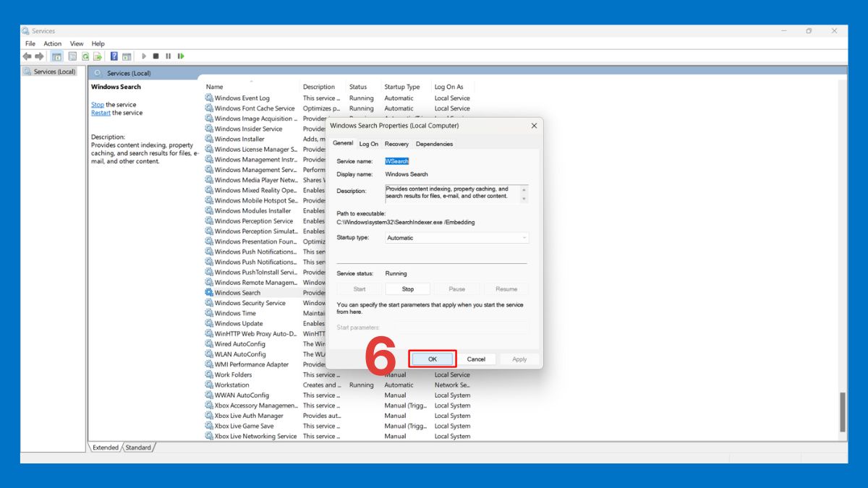Sort by the Description column header
868x488 pixels.
tap(323, 87)
